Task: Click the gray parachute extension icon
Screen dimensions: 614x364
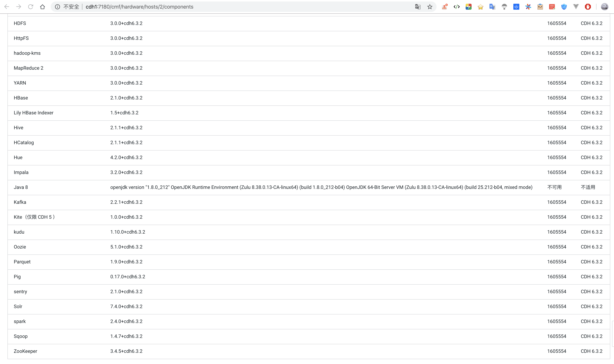Action: point(504,7)
